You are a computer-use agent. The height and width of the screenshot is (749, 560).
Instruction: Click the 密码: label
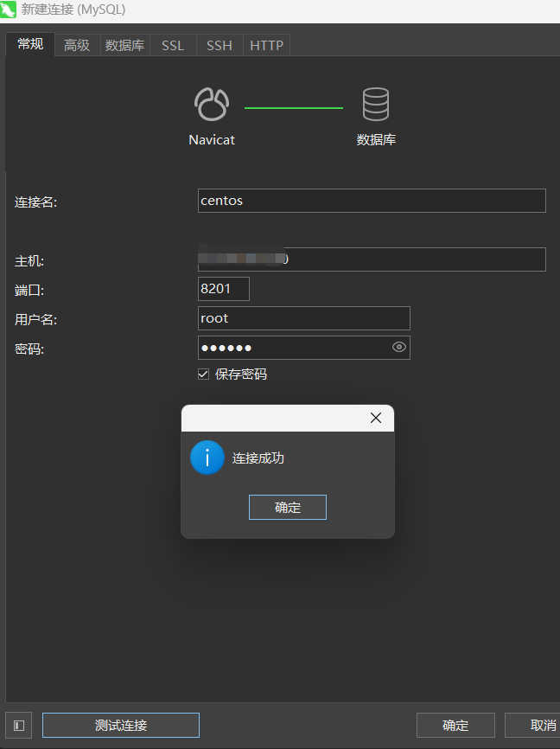pyautogui.click(x=29, y=349)
